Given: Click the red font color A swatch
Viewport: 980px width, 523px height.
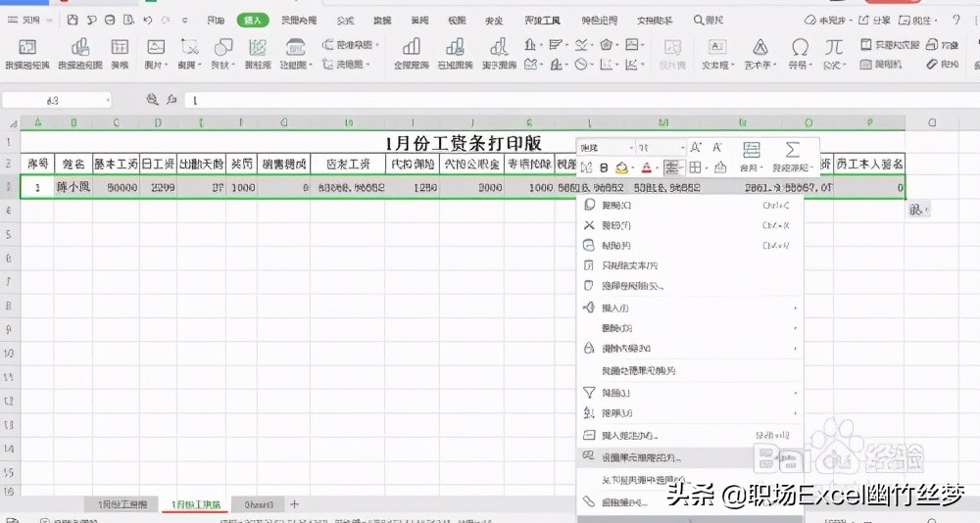Looking at the screenshot, I should point(646,167).
